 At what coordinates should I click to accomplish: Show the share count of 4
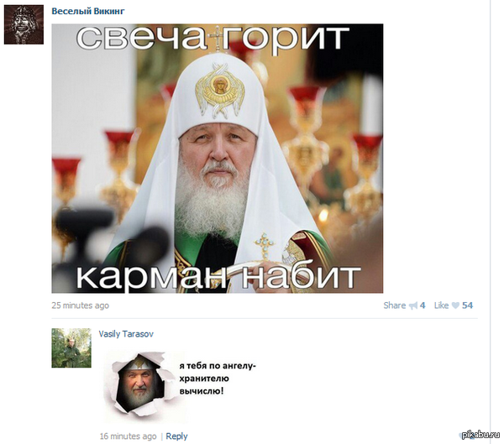[423, 306]
